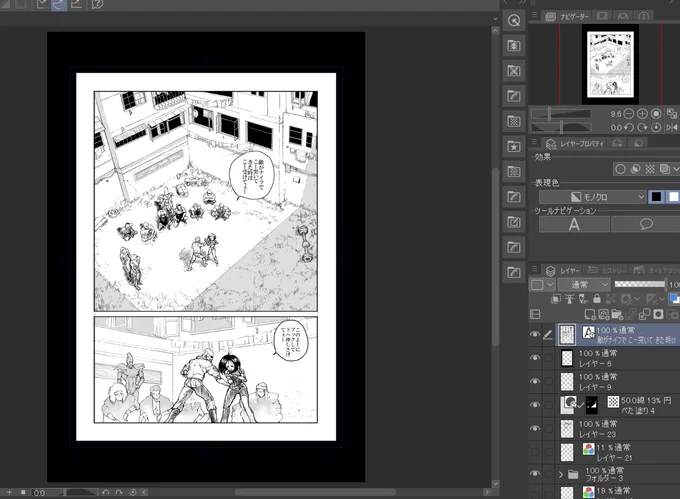Switch to レイヤープロパティ tab
This screenshot has width=680, height=499.
pyautogui.click(x=575, y=144)
